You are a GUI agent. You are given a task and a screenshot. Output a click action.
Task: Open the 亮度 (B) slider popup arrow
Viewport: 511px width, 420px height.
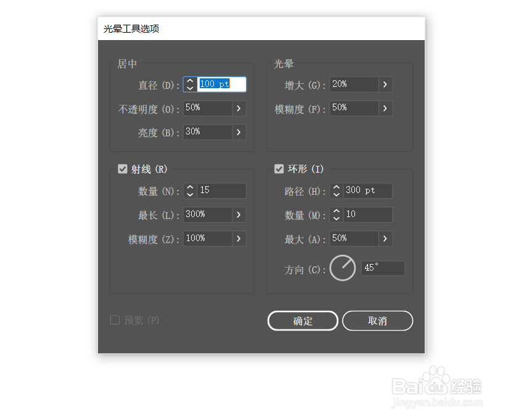tap(239, 132)
